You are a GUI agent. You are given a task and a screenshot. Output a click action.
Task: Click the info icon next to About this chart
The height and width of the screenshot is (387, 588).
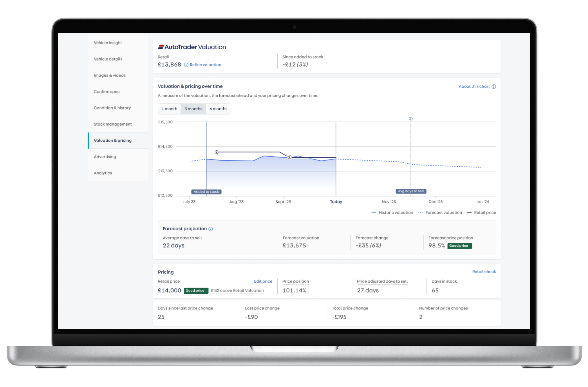click(494, 87)
